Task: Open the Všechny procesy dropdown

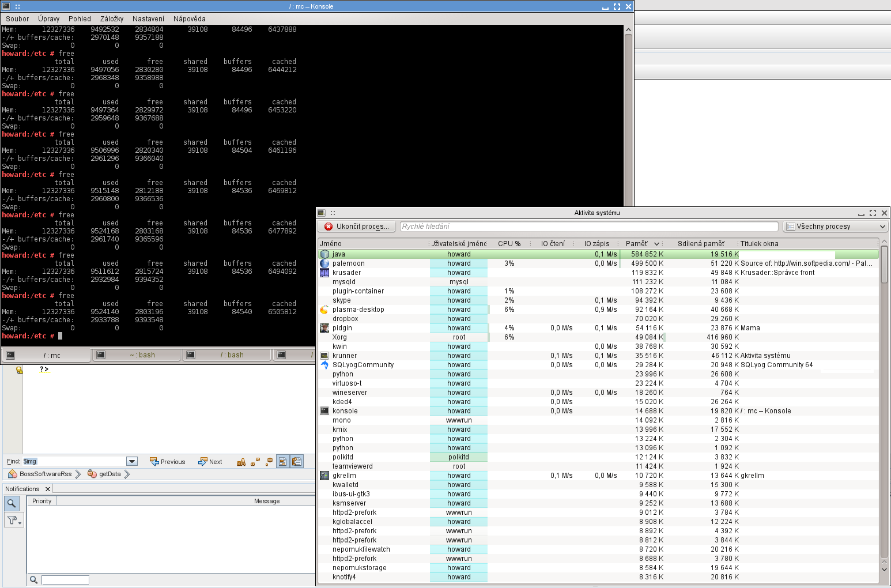Action: [835, 227]
